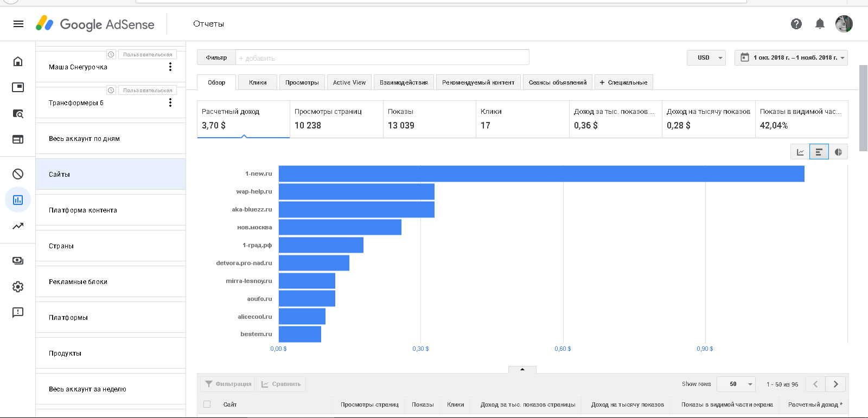Image resolution: width=868 pixels, height=418 pixels.
Task: Open Весь аккаунт по дням report
Action: [x=111, y=138]
